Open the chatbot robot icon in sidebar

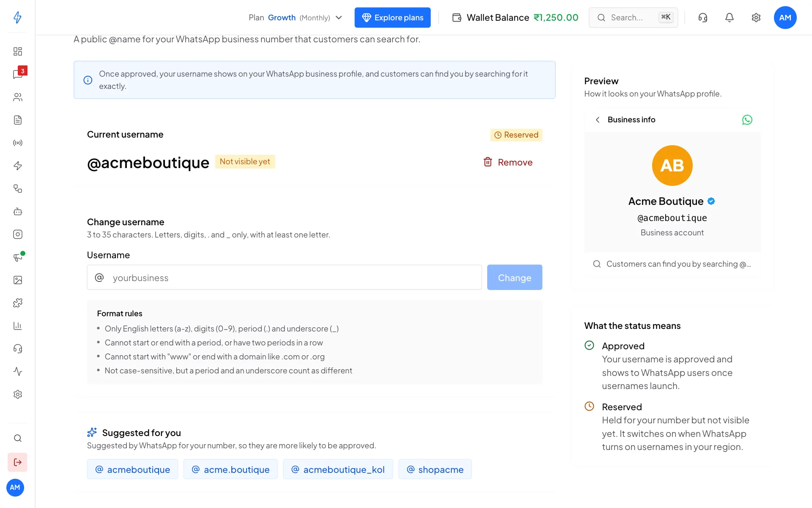pyautogui.click(x=17, y=211)
